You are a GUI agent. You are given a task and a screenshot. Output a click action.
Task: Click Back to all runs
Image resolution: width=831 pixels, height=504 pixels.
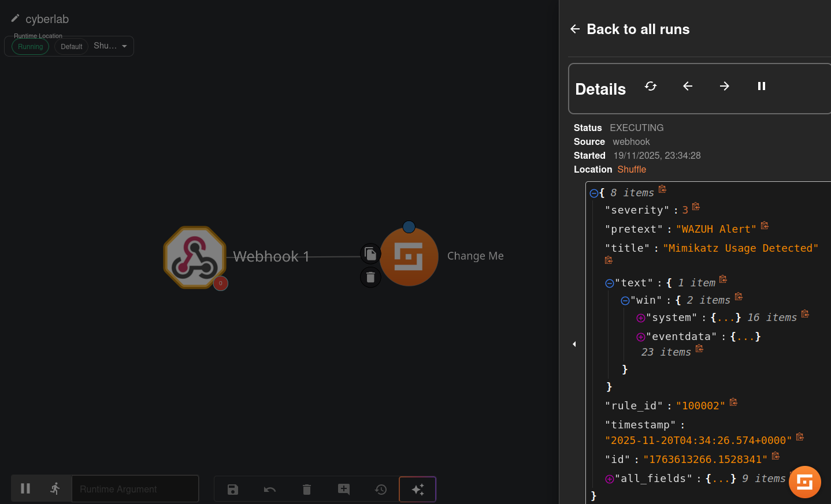[x=630, y=29]
